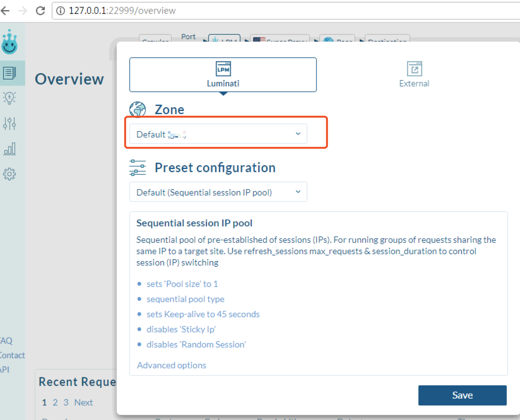Click "sets 'Pool size' to 1" bullet

(x=182, y=284)
